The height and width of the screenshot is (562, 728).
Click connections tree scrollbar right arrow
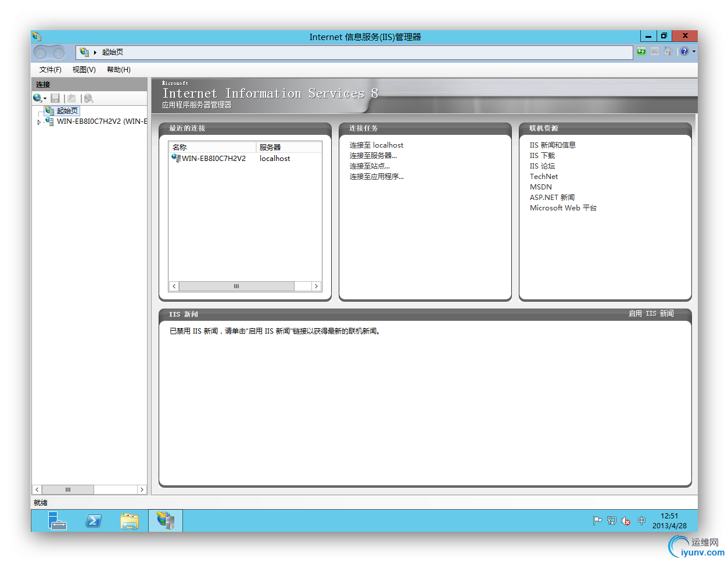click(x=142, y=490)
